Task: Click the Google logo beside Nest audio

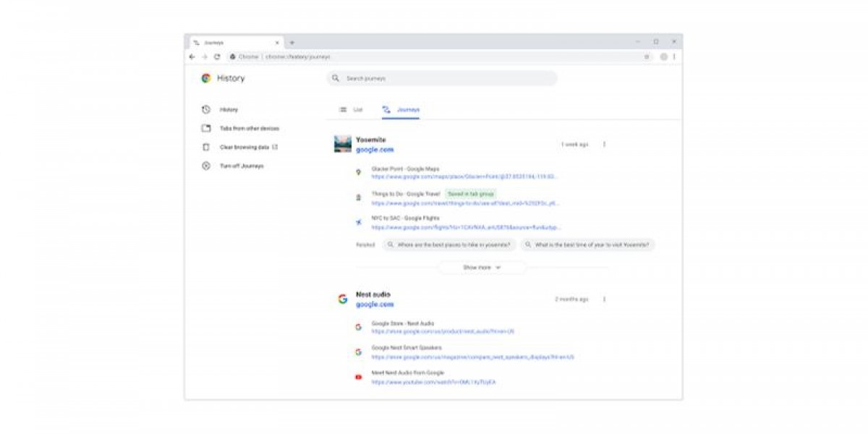Action: (343, 299)
